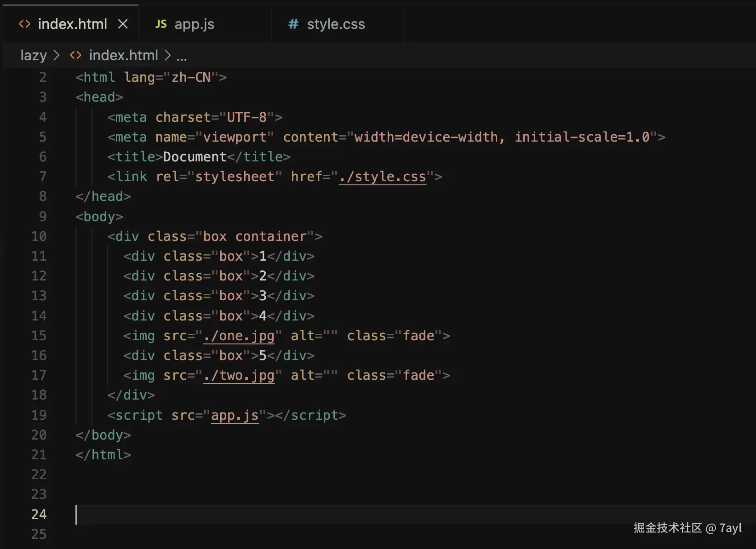Click the CSS hash icon on style.css tab
The height and width of the screenshot is (549, 756).
coord(293,24)
